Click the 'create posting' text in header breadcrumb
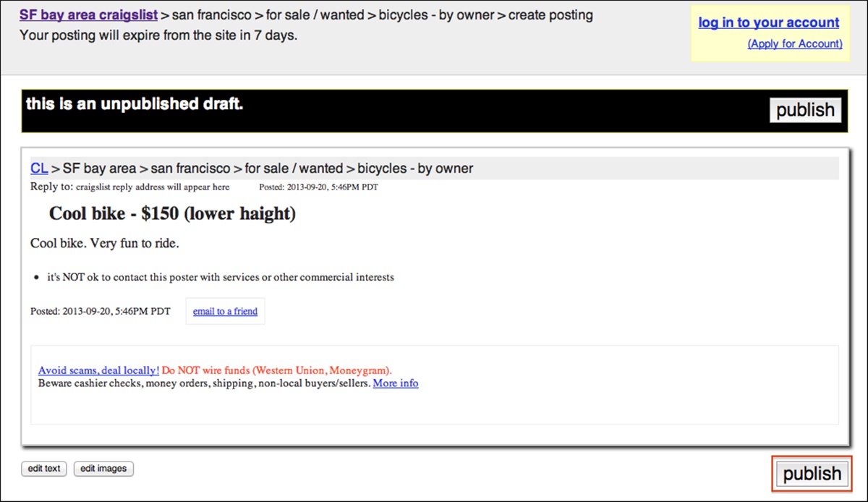This screenshot has height=502, width=868. tap(550, 14)
